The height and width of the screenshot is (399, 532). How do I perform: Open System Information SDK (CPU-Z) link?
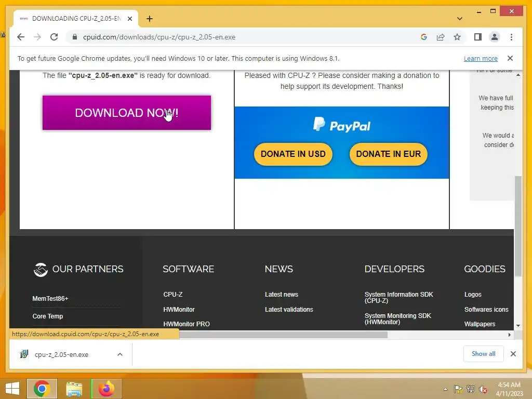click(398, 298)
